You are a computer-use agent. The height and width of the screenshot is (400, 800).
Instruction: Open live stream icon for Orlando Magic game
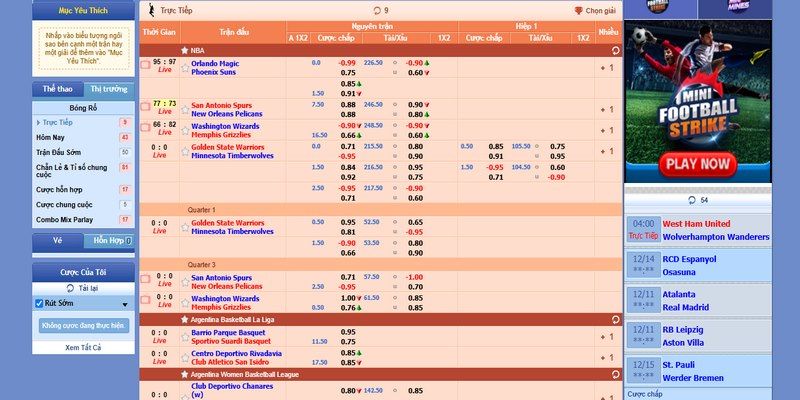click(145, 65)
